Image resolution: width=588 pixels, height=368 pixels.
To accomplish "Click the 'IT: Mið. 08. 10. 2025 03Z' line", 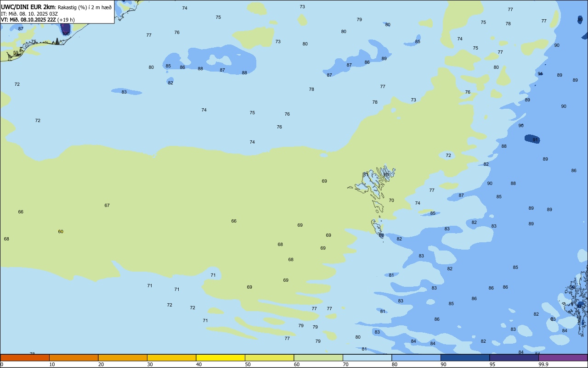I will [x=29, y=14].
